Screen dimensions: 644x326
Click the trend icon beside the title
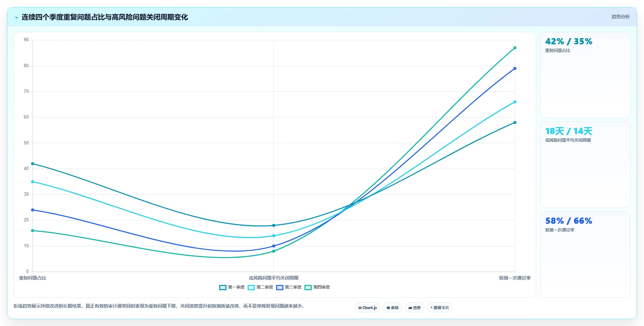[16, 17]
